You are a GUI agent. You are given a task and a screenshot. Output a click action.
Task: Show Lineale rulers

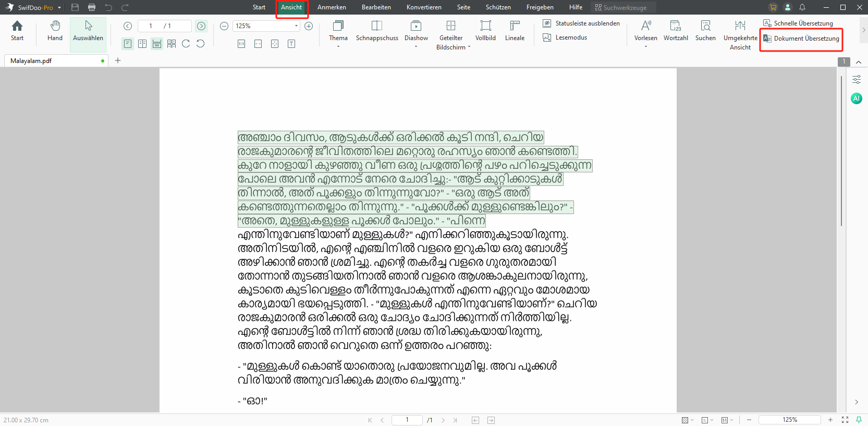[515, 31]
